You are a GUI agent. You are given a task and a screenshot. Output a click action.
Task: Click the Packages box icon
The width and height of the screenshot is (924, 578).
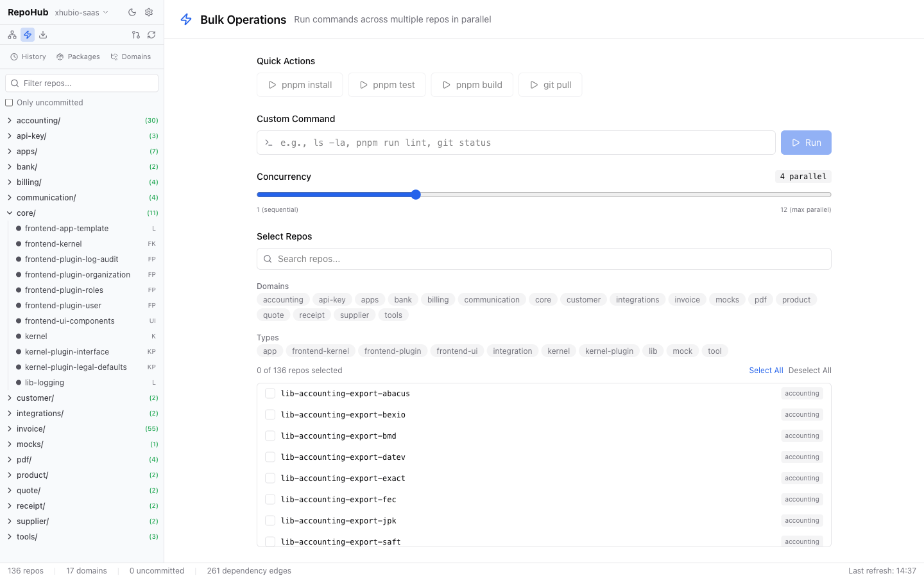pos(60,57)
